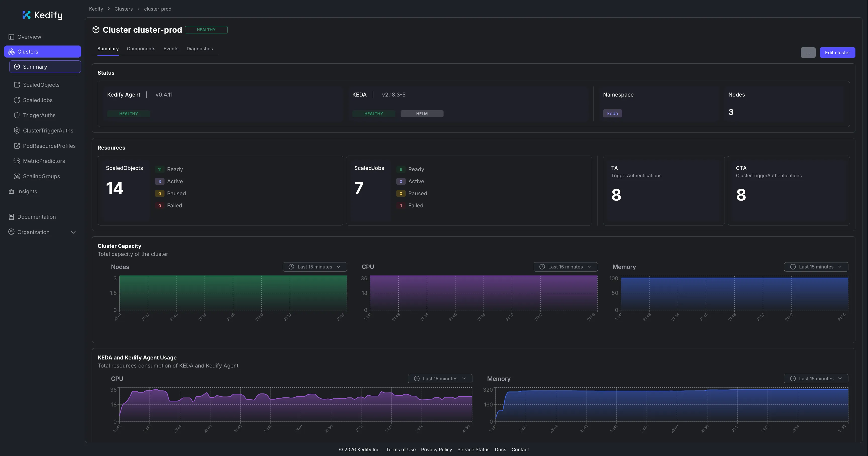This screenshot has width=868, height=456.
Task: Click the ClusterTriggerAuthentications resource card
Action: click(x=788, y=191)
